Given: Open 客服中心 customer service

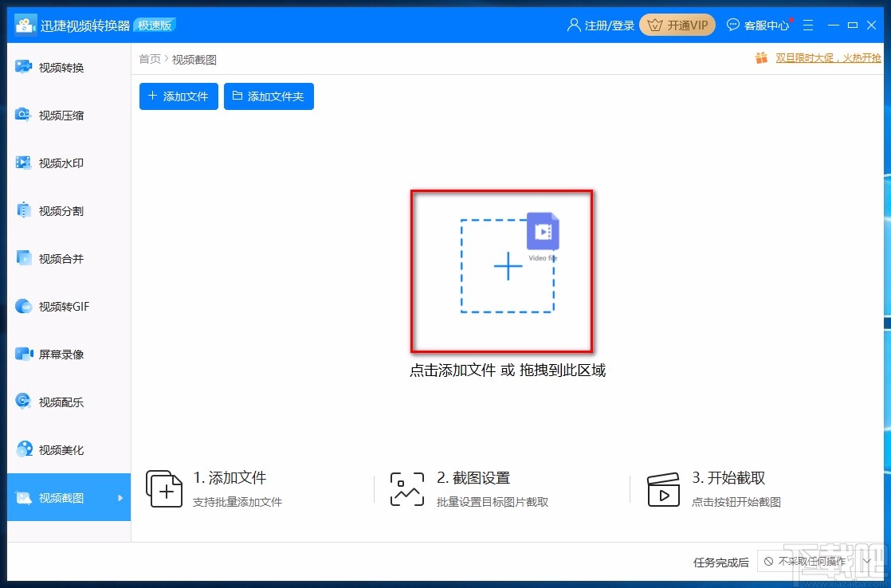Looking at the screenshot, I should [x=758, y=25].
